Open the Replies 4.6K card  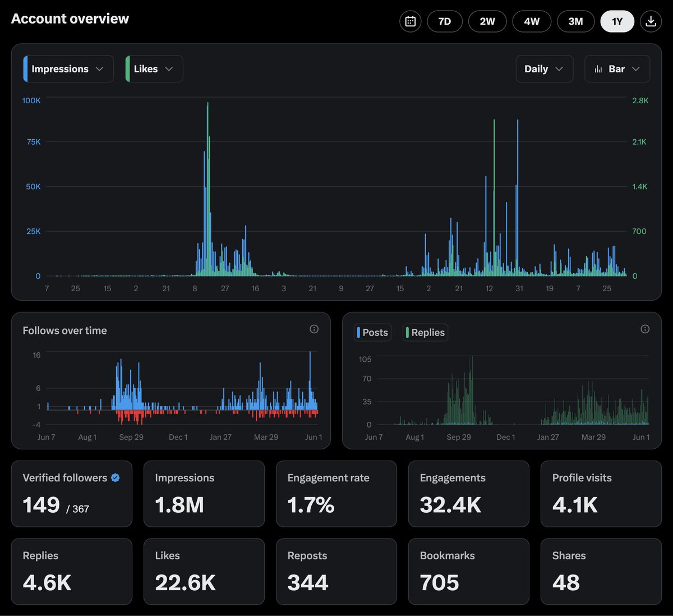[72, 572]
